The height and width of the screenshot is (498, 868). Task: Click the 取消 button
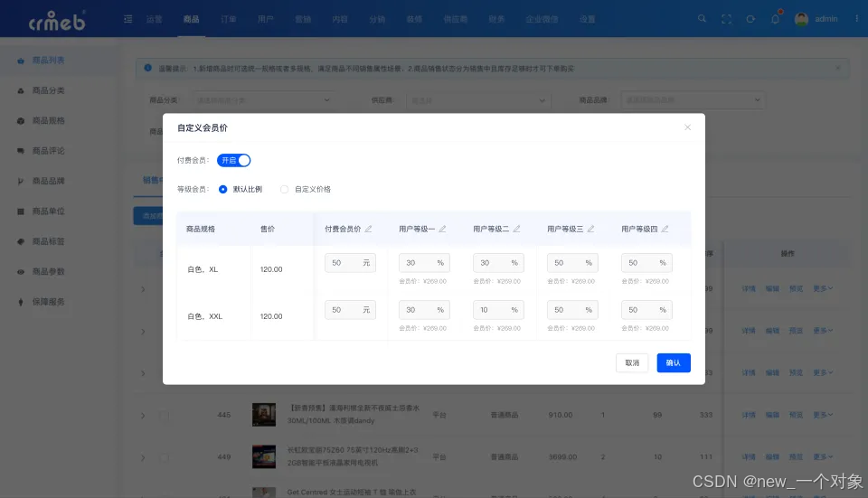coord(632,363)
